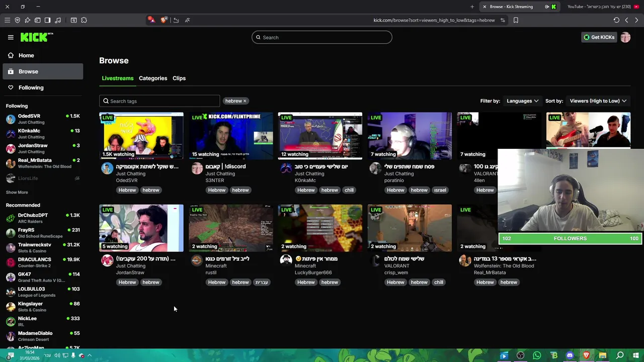The height and width of the screenshot is (362, 644).
Task: Open Trainwreckstv recommended channel
Action: point(43,247)
